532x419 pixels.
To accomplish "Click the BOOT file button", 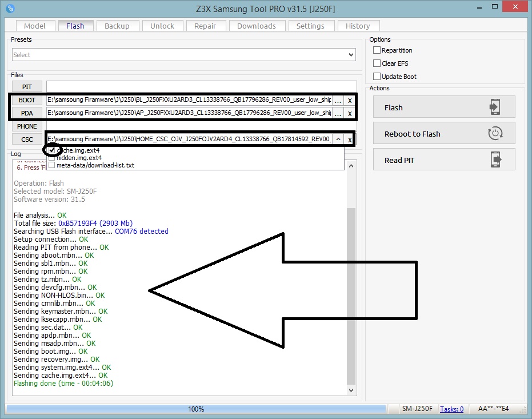I will click(27, 100).
